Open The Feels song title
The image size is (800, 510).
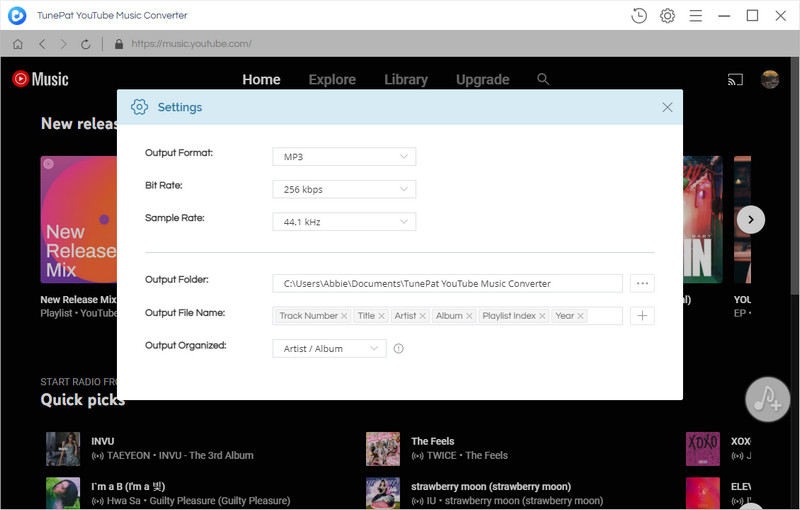point(433,441)
